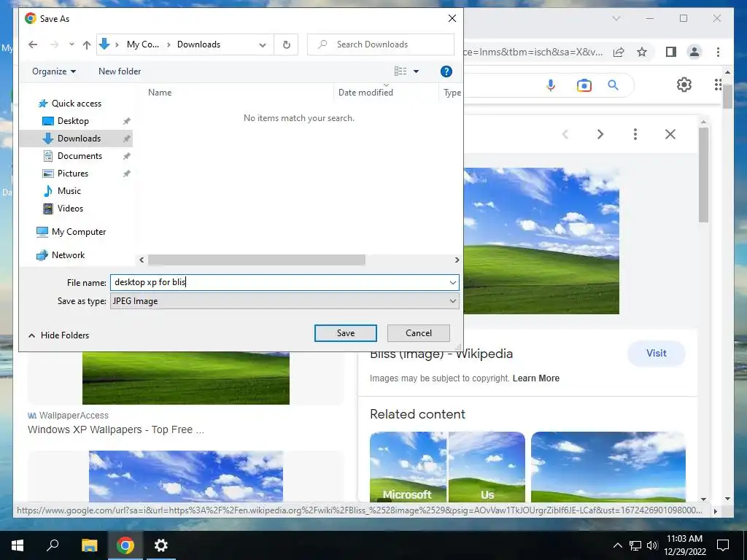
Task: Select My Computer in navigation pane
Action: coord(79,232)
